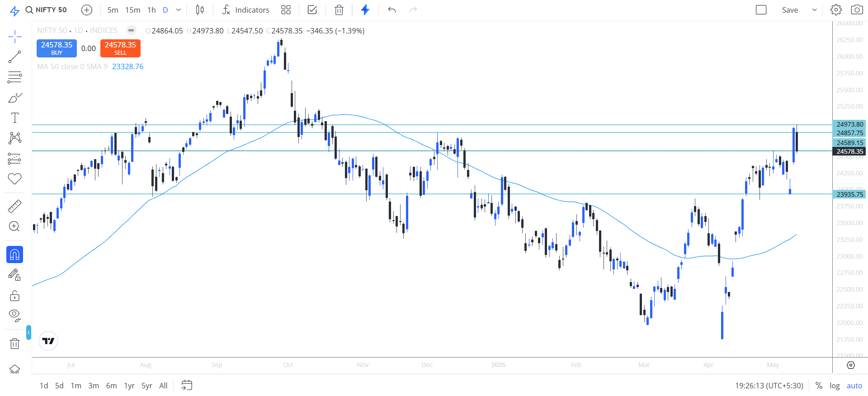Viewport: 868px width, 396px height.
Task: Open the layout grid selector icon
Action: pyautogui.click(x=286, y=10)
